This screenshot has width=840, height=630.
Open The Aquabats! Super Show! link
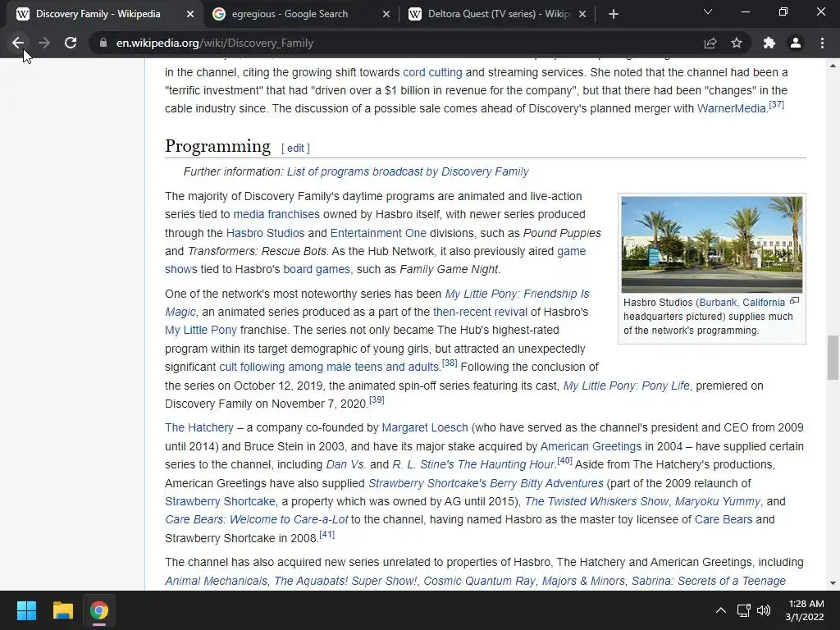pos(345,581)
